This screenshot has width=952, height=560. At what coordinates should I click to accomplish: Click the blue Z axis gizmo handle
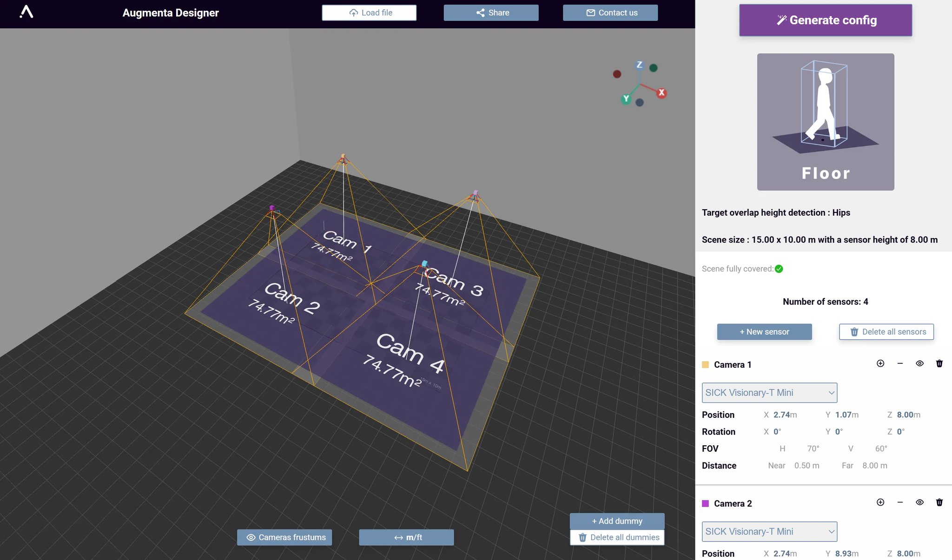point(640,65)
